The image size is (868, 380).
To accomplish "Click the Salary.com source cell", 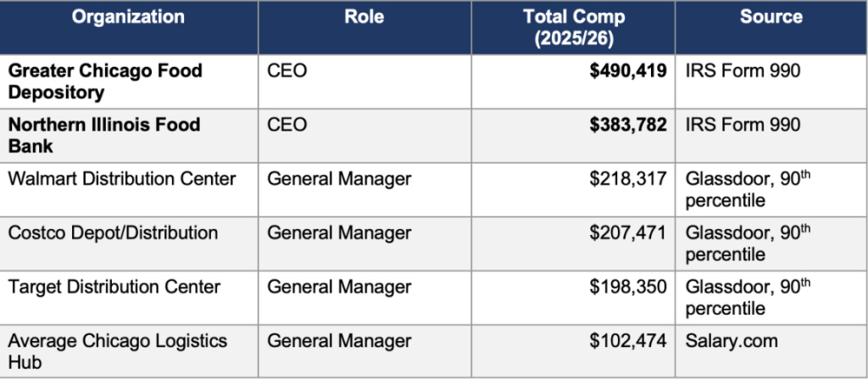I will tap(730, 341).
